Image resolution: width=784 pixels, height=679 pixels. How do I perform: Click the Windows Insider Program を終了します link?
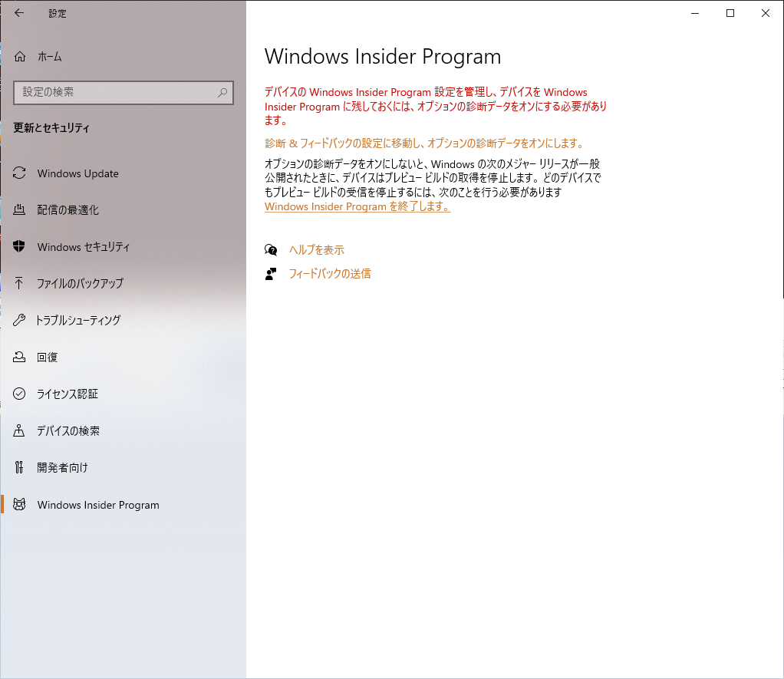click(x=357, y=206)
